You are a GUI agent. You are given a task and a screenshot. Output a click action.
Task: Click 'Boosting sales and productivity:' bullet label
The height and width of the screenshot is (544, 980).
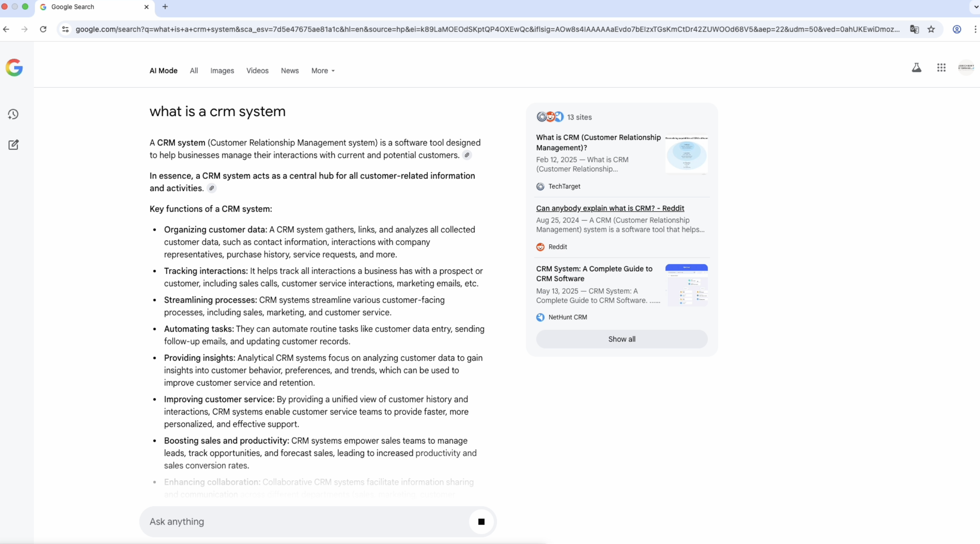click(226, 441)
